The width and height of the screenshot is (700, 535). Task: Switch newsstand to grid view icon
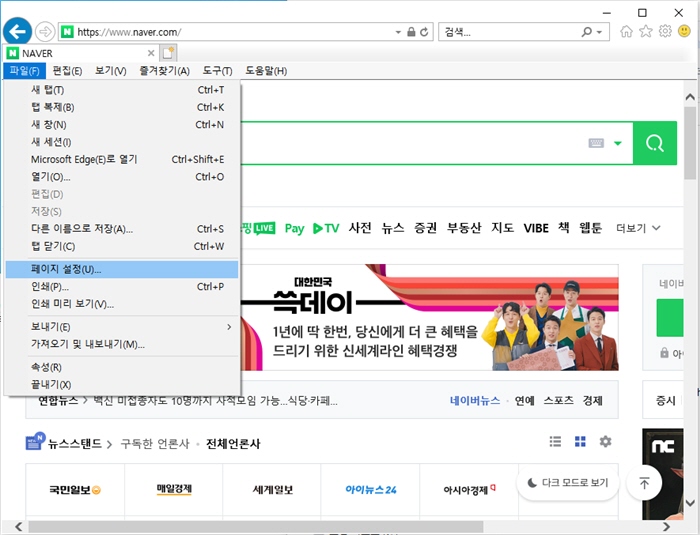[x=580, y=442]
